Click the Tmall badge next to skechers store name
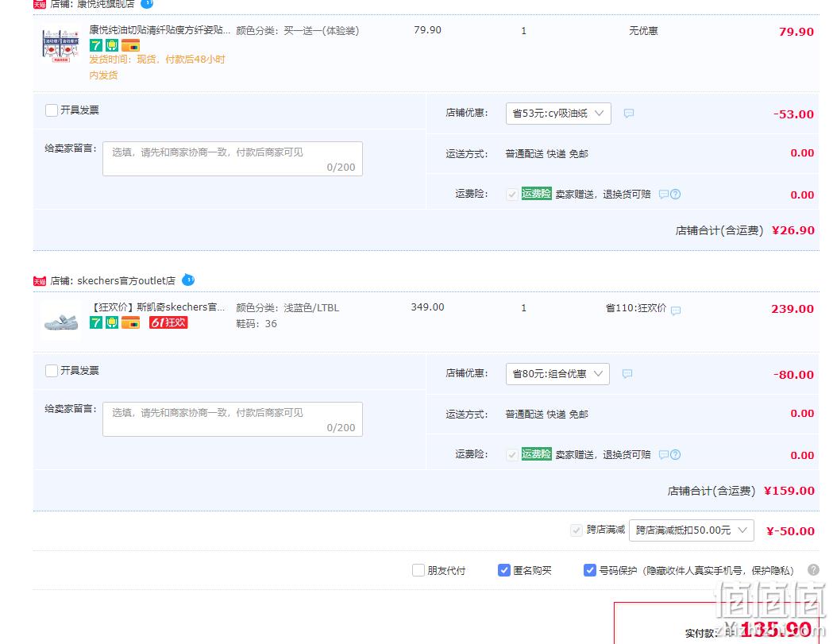 click(x=40, y=281)
